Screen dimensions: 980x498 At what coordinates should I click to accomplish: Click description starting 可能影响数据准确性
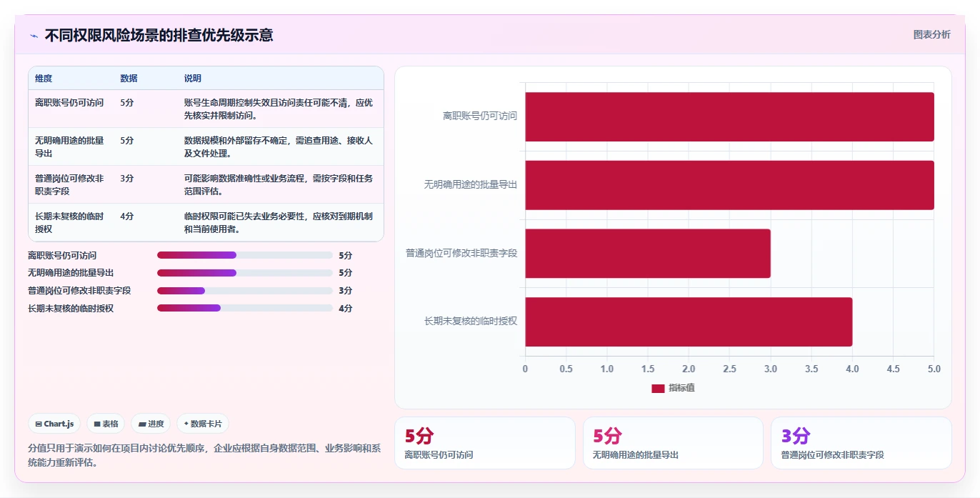coord(279,185)
